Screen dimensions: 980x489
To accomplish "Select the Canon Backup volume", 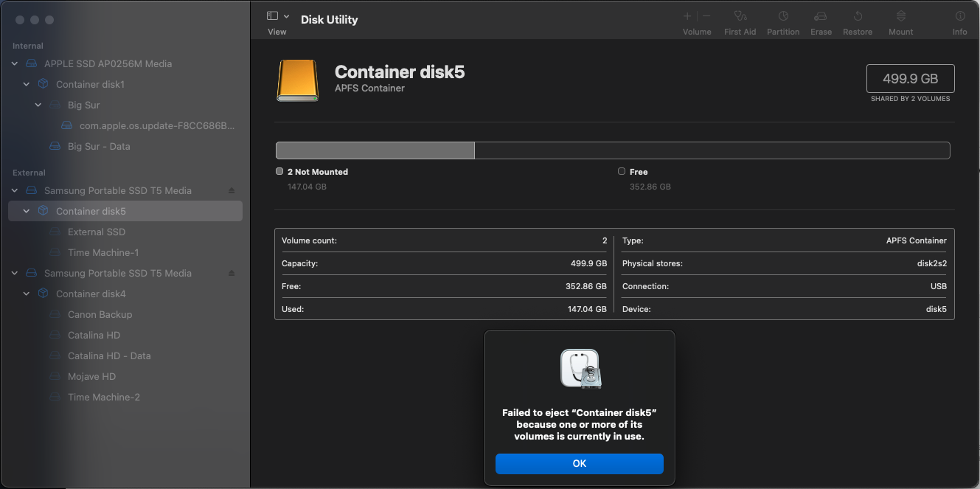I will (x=125, y=314).
